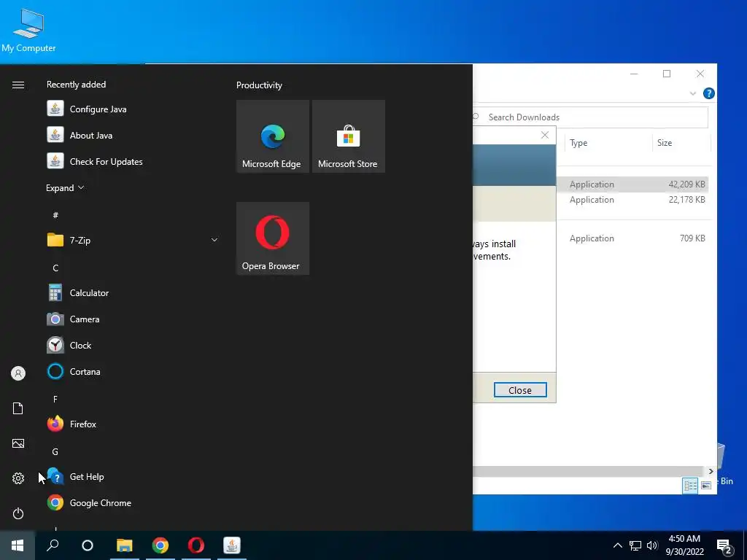
Task: Jump to letter group C
Action: (x=55, y=268)
